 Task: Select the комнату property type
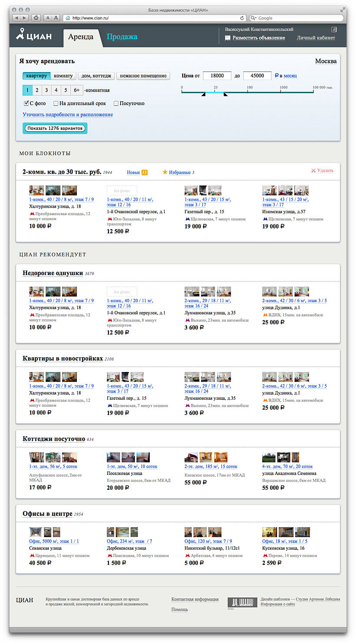coord(63,76)
